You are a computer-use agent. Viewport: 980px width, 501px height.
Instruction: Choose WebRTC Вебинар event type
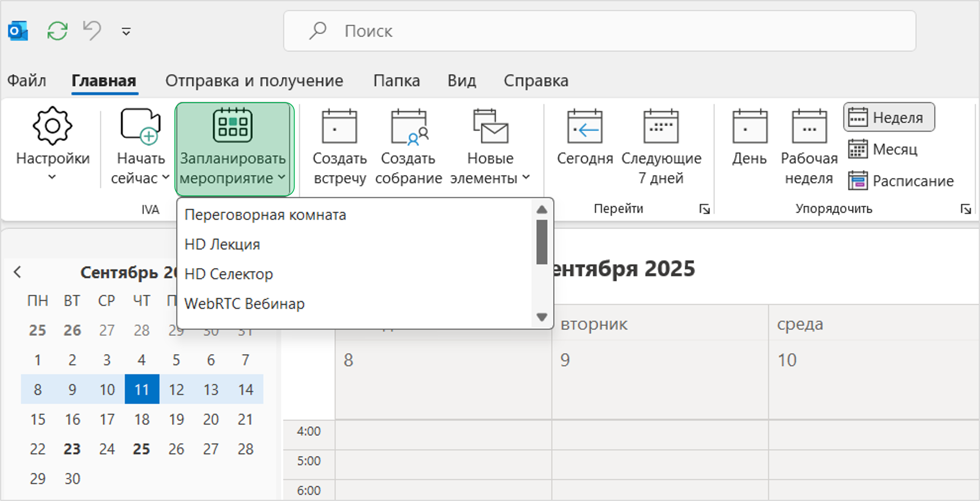244,304
